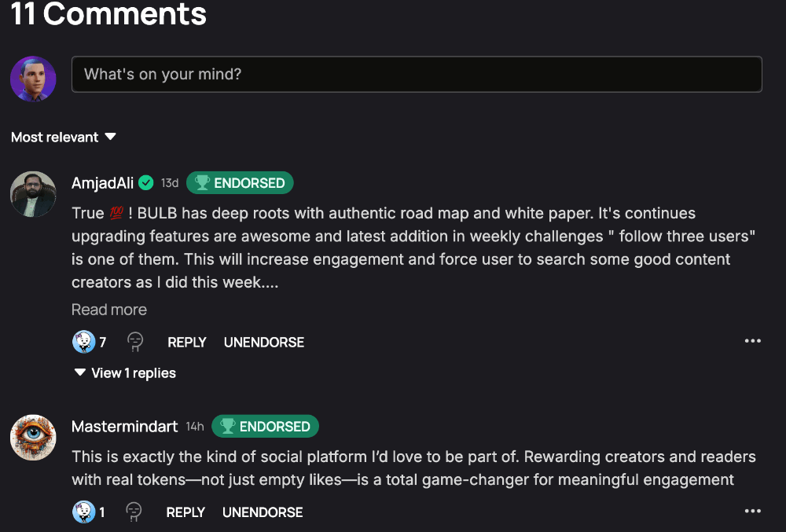
Task: Open the three-dot menu on Mastermindart's comment
Action: (x=752, y=511)
